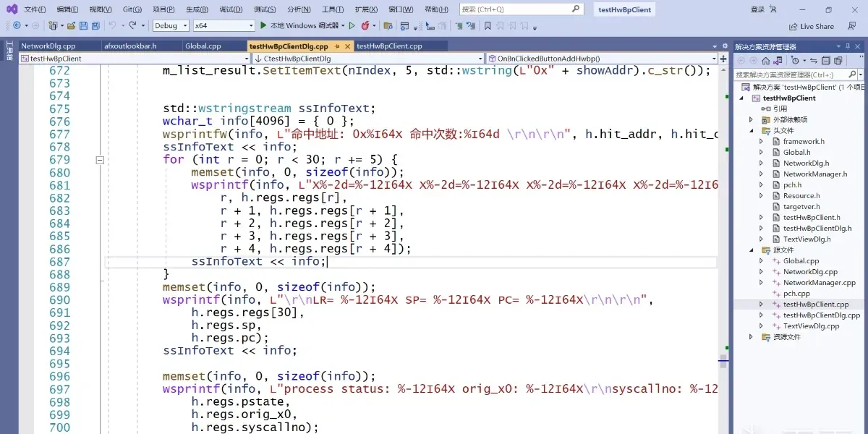Click the Redo arrow icon
The image size is (868, 434).
click(132, 25)
